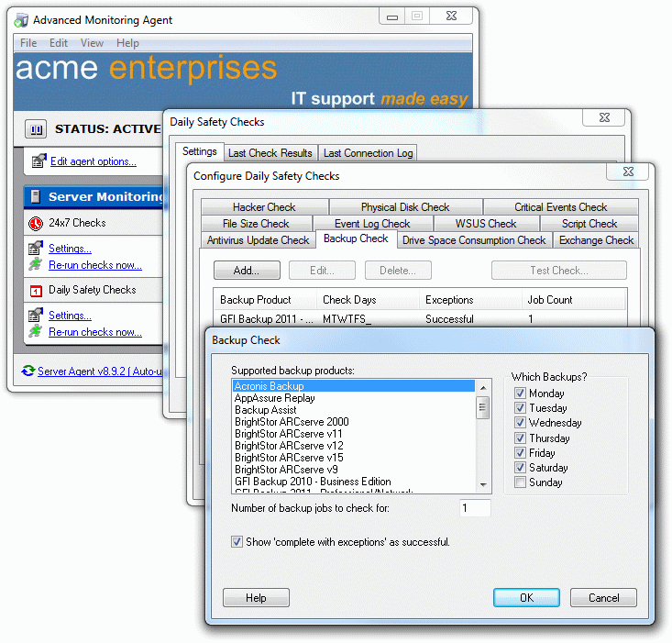Click running-man icon under 24x7 Checks
672x643 pixels.
pyautogui.click(x=36, y=264)
